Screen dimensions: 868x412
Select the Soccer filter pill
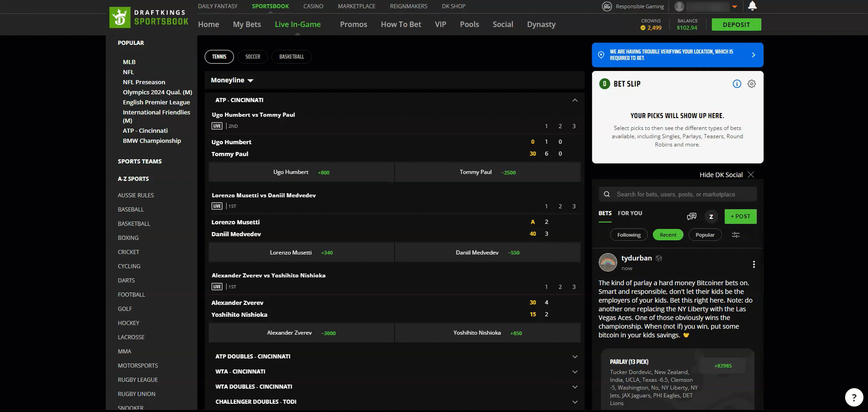pos(253,57)
